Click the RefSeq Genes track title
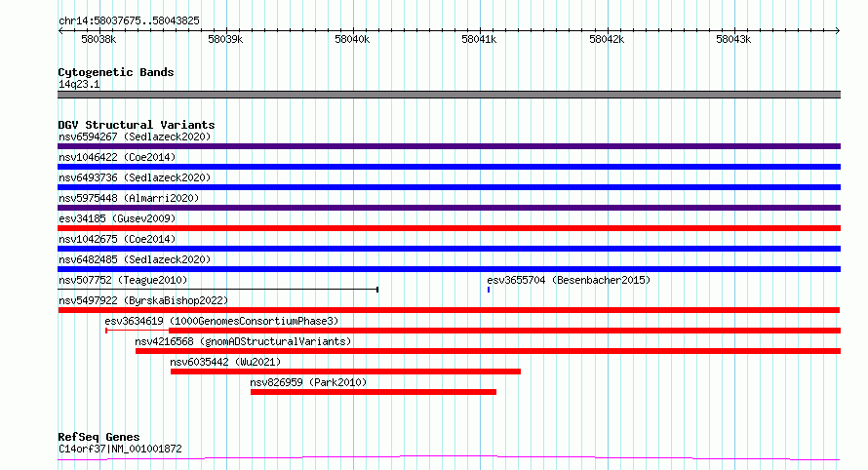This screenshot has width=868, height=470. (x=99, y=437)
